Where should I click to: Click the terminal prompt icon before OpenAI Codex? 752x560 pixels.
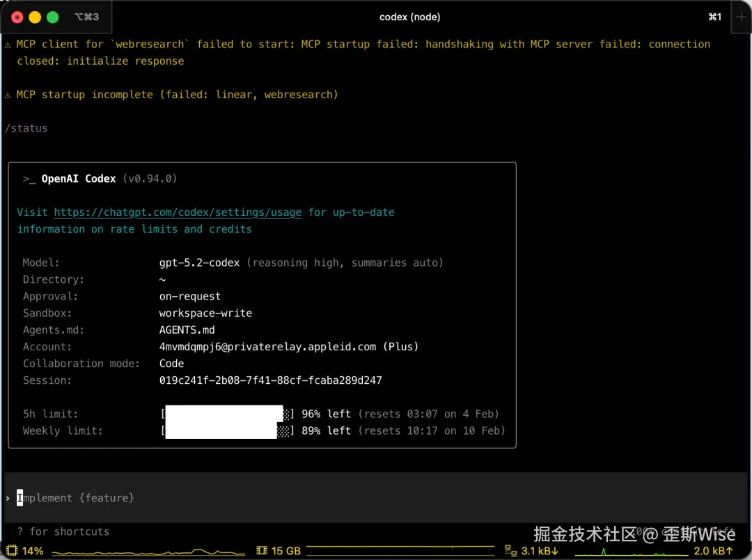point(29,179)
